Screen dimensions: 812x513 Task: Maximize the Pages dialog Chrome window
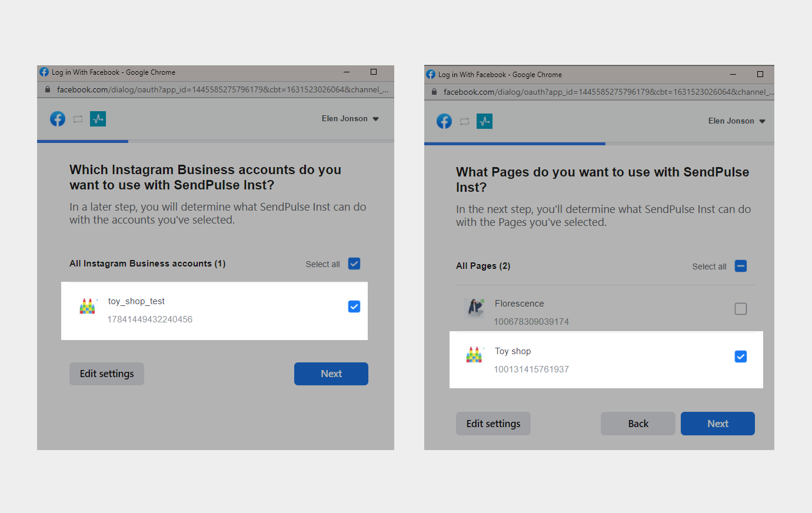point(760,74)
